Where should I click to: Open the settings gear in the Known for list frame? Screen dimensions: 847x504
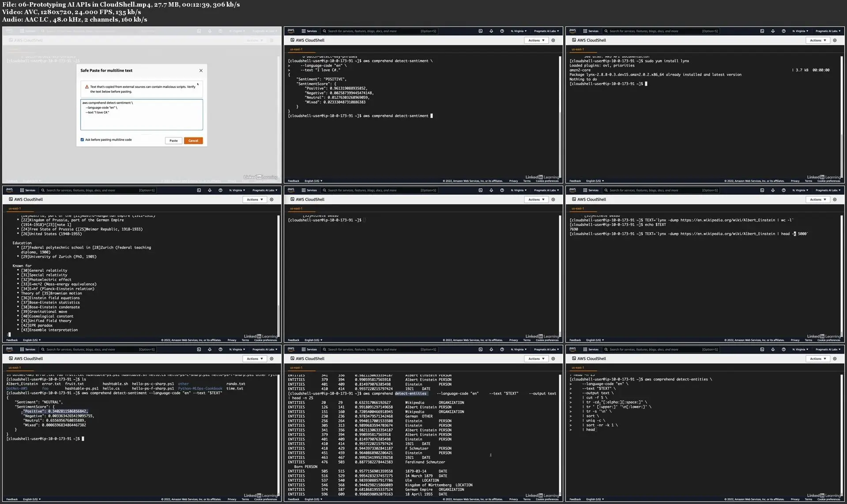[x=271, y=199]
